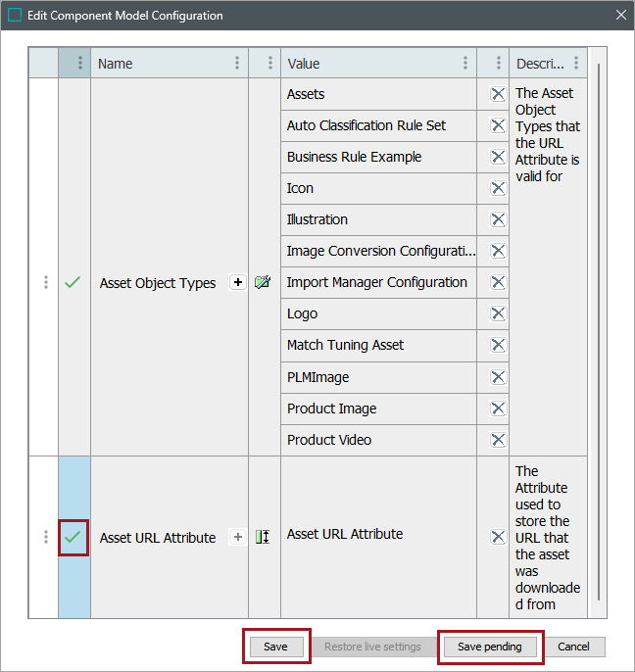Click the Cancel button
The width and height of the screenshot is (635, 672).
[x=573, y=647]
